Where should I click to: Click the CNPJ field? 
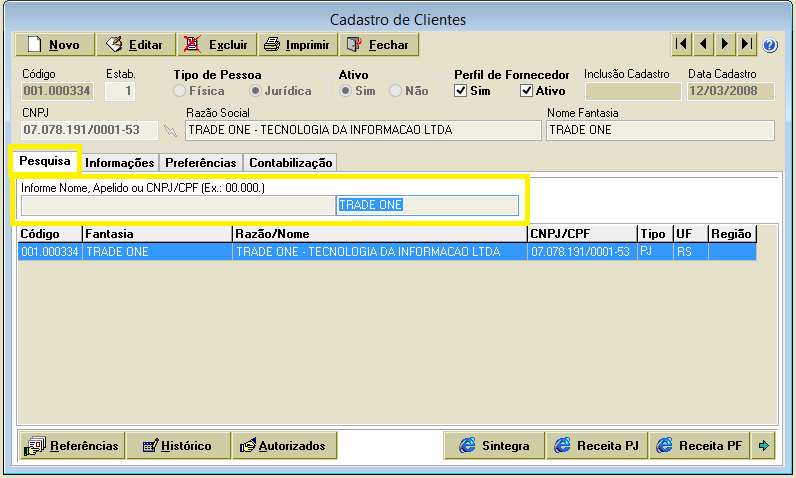(x=89, y=130)
